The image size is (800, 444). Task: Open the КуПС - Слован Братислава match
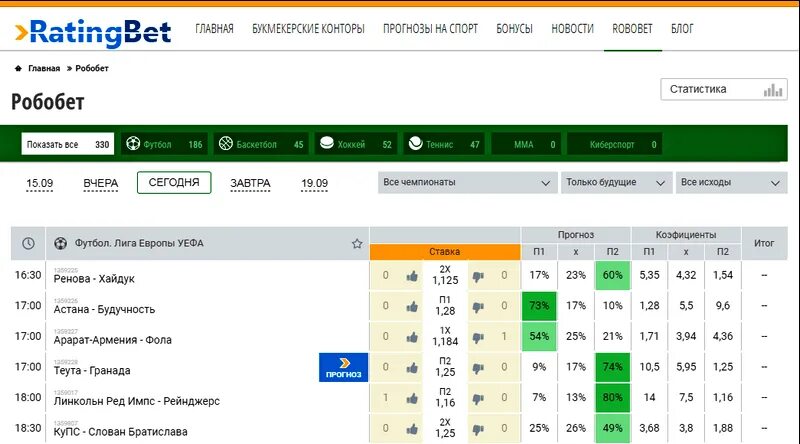tap(120, 432)
